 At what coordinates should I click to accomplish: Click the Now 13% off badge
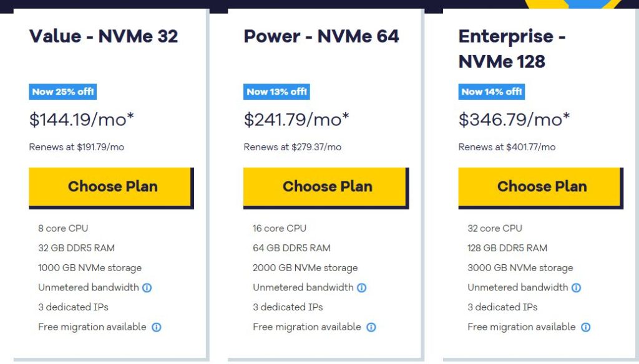tap(276, 91)
